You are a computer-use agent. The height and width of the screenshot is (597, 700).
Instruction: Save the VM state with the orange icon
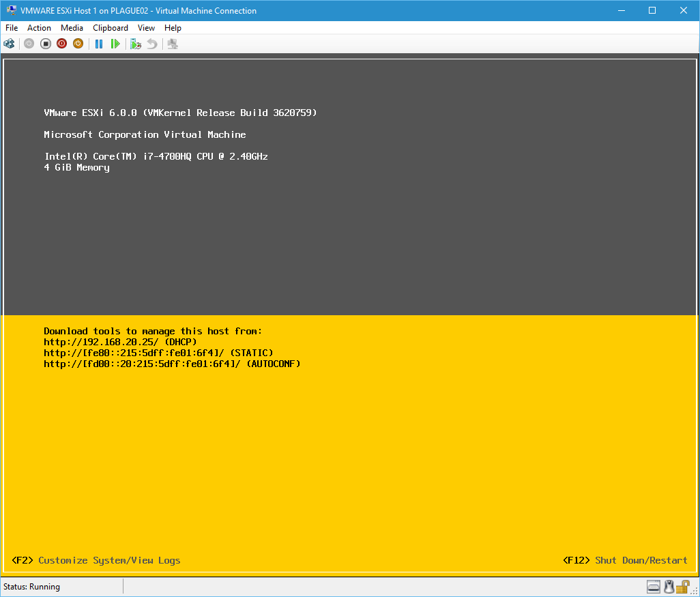pos(78,44)
